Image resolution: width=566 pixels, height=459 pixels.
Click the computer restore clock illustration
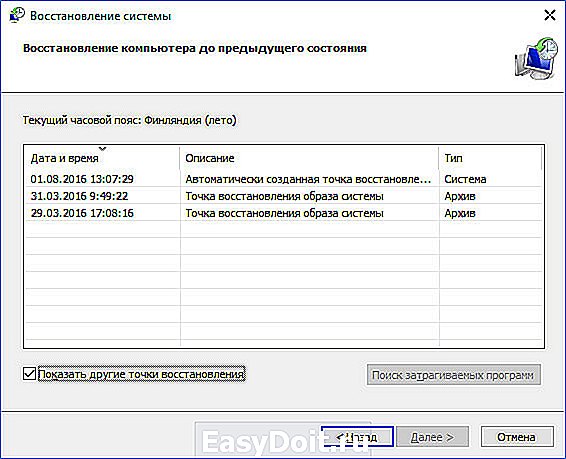tap(536, 58)
